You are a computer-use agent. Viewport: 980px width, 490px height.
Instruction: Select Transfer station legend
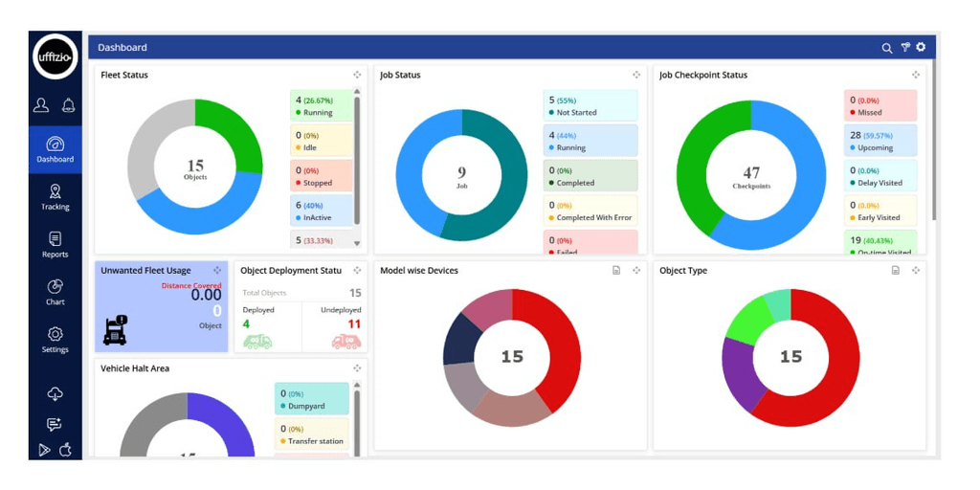pyautogui.click(x=312, y=434)
